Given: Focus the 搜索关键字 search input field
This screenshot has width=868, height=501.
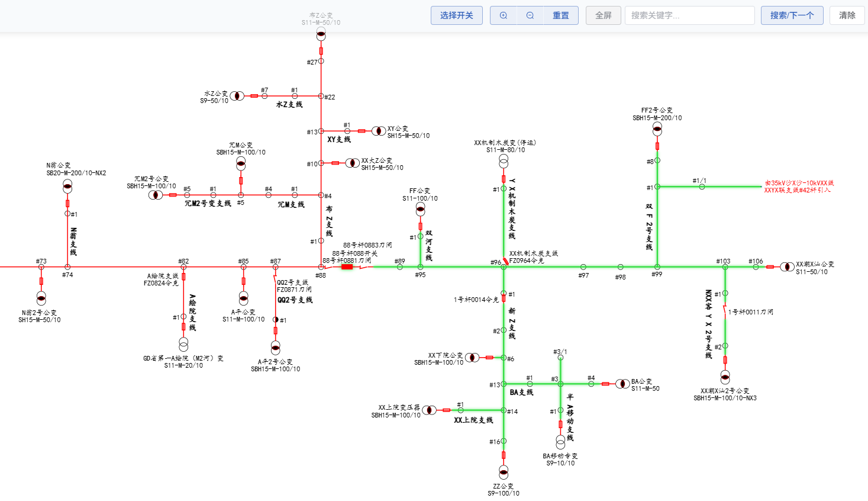Looking at the screenshot, I should (x=690, y=15).
